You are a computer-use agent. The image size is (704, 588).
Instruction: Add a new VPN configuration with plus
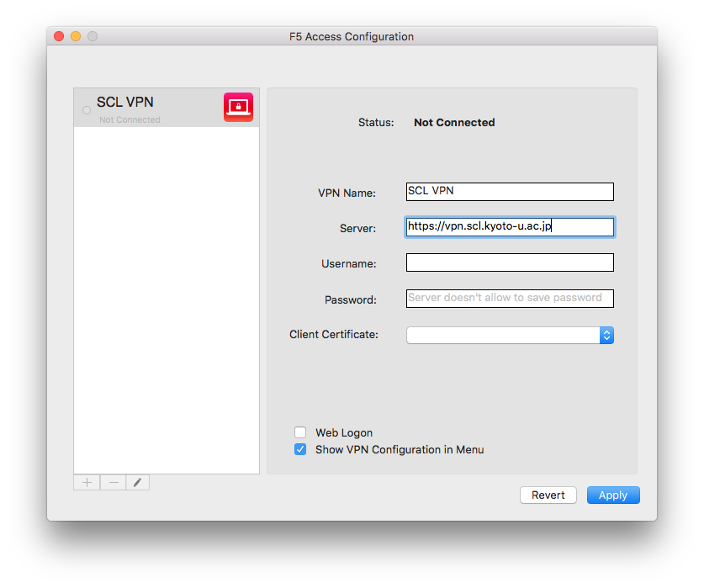point(87,483)
